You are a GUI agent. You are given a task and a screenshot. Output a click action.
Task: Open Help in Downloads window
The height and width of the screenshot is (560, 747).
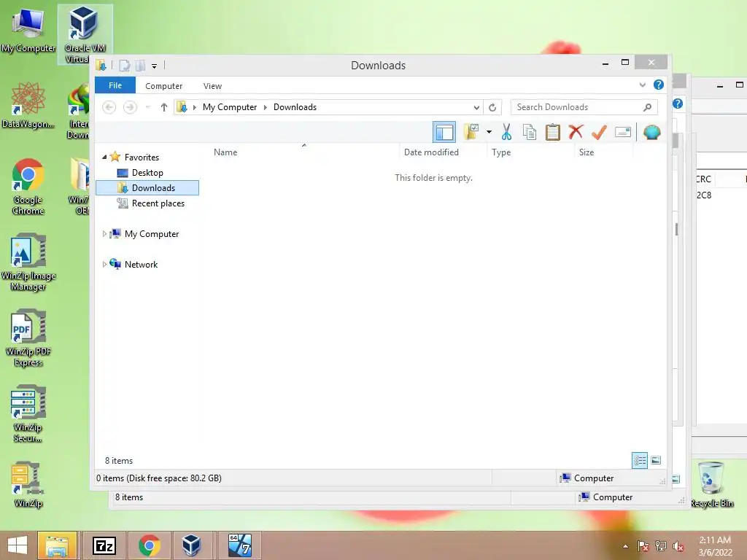coord(659,85)
